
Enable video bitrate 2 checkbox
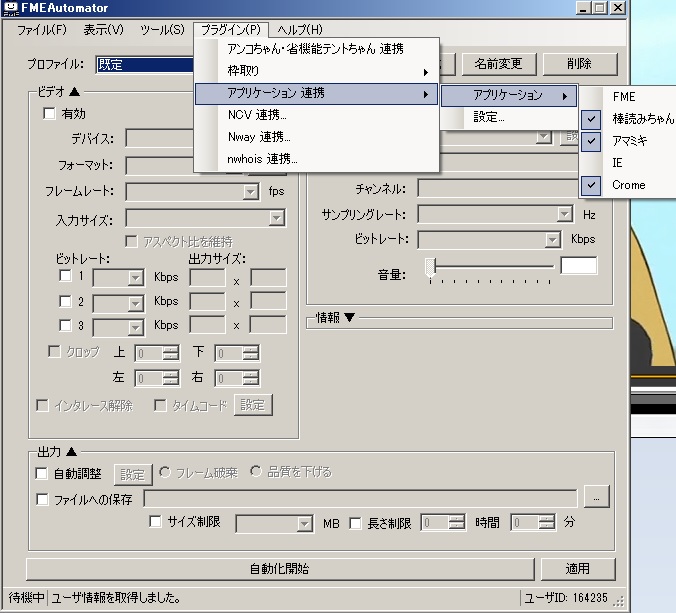(x=65, y=301)
